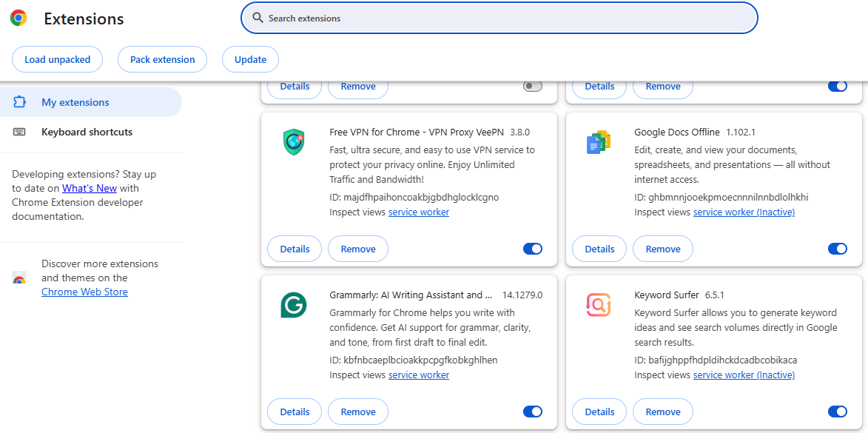This screenshot has height=433, width=868.
Task: Open the What's New documentation link
Action: pos(90,188)
